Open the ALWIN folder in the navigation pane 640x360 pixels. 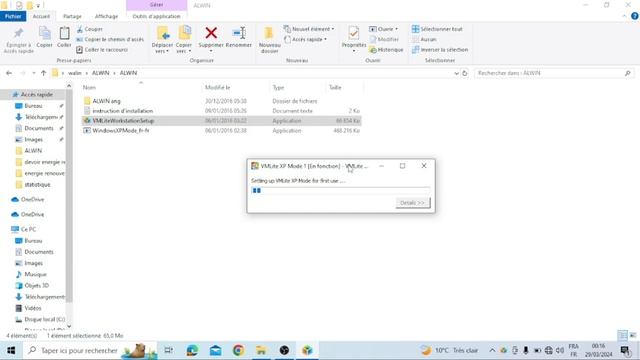point(33,151)
